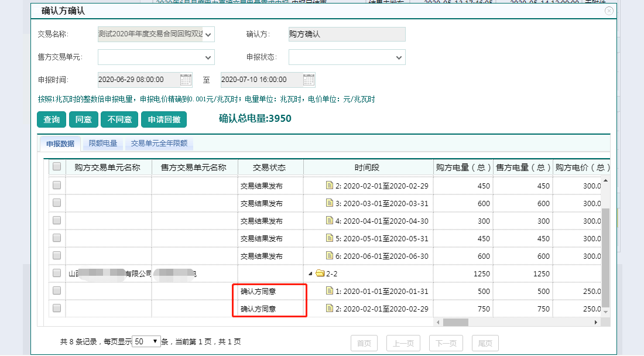Open the end date calendar picker icon
Screen dimensions: 644x356
[x=309, y=80]
